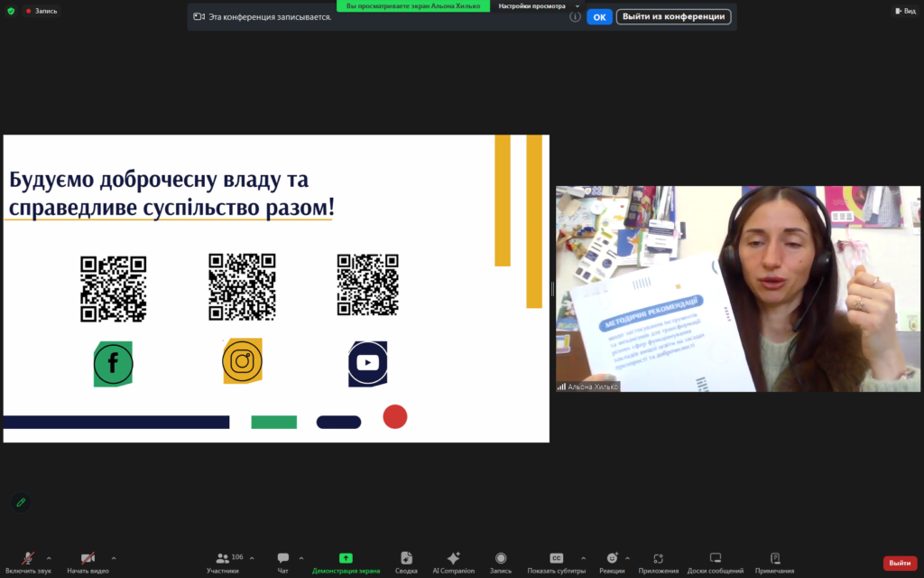
Task: Toggle Показать субтитры captions
Action: (557, 559)
